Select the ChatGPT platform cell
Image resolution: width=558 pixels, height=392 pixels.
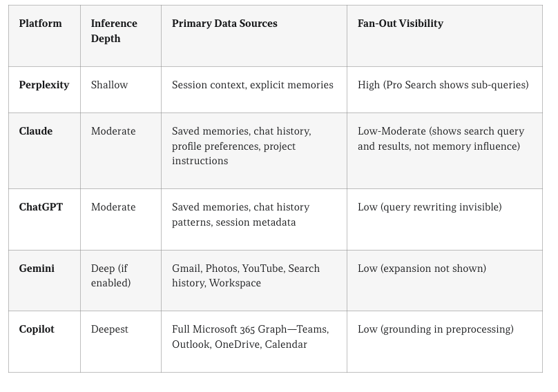(41, 207)
